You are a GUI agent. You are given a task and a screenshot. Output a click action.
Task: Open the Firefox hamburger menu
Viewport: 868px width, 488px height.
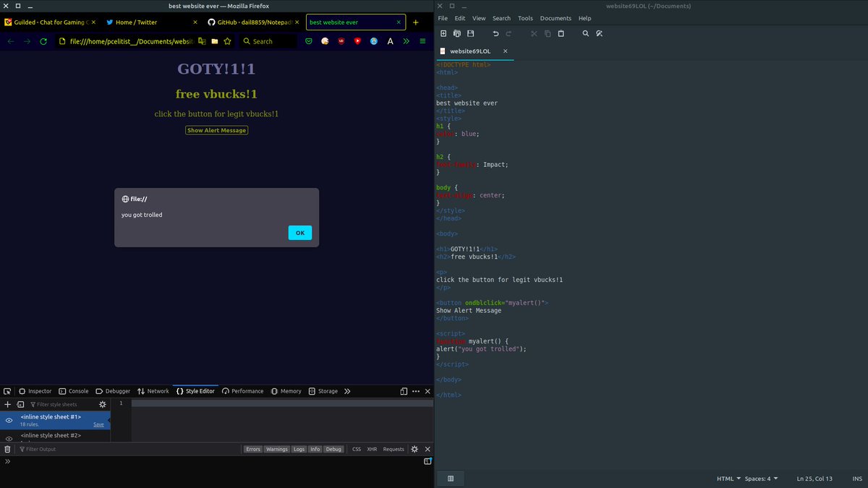[423, 41]
